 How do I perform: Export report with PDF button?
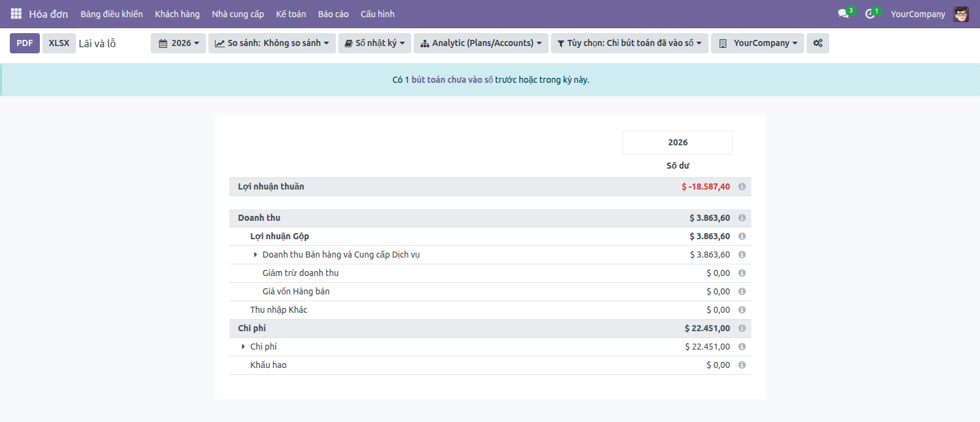[x=25, y=43]
